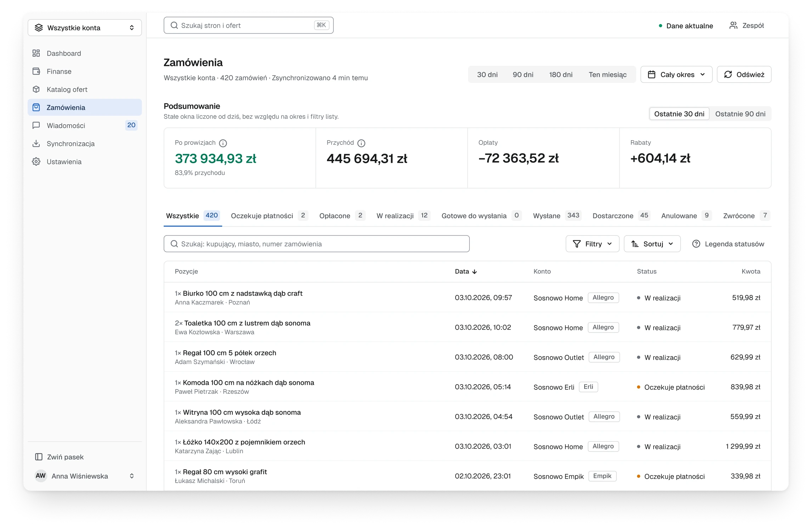
Task: Open Legenda statusów
Action: (728, 244)
